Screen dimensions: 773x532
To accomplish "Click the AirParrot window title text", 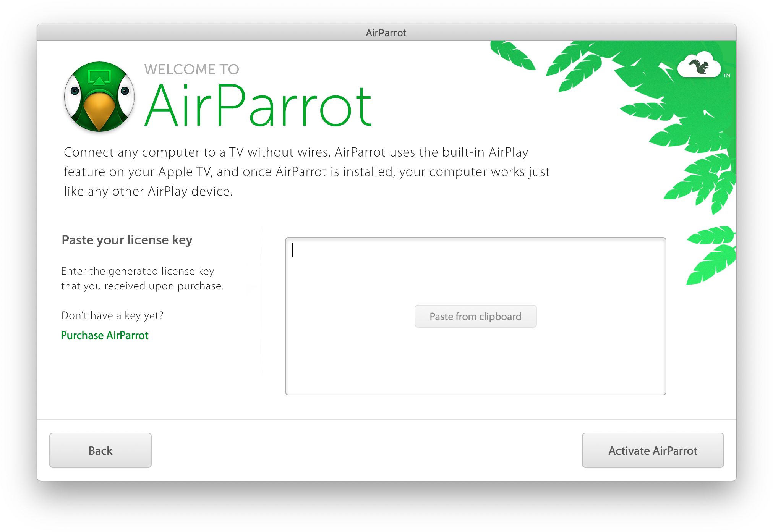I will (x=386, y=33).
